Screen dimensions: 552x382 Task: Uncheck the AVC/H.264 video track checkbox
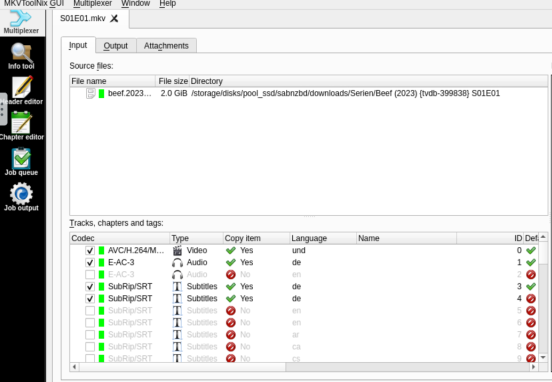click(x=90, y=250)
